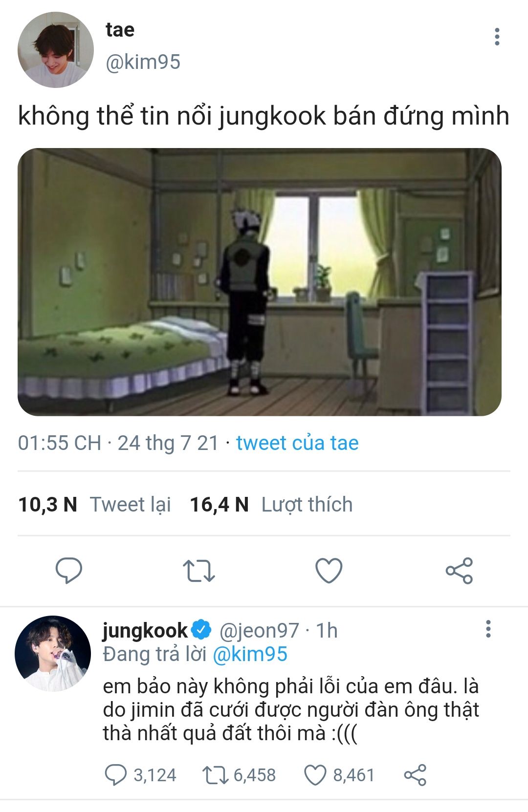Click the display name 'tae' in header
The height and width of the screenshot is (812, 528).
[x=120, y=30]
